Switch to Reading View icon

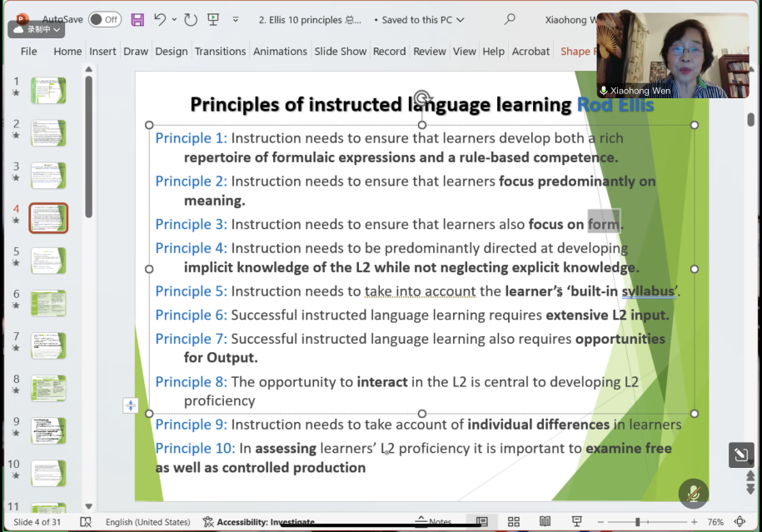pyautogui.click(x=545, y=522)
